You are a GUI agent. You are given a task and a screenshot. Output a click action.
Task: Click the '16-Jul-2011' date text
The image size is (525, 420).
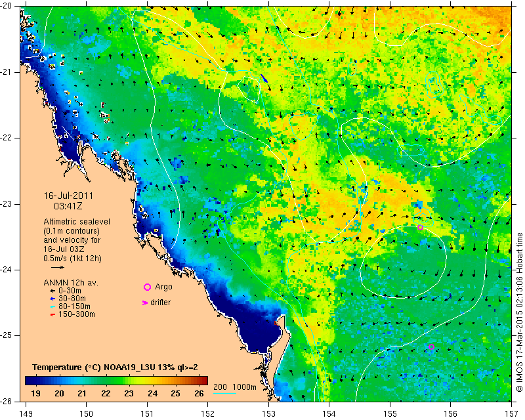69,196
